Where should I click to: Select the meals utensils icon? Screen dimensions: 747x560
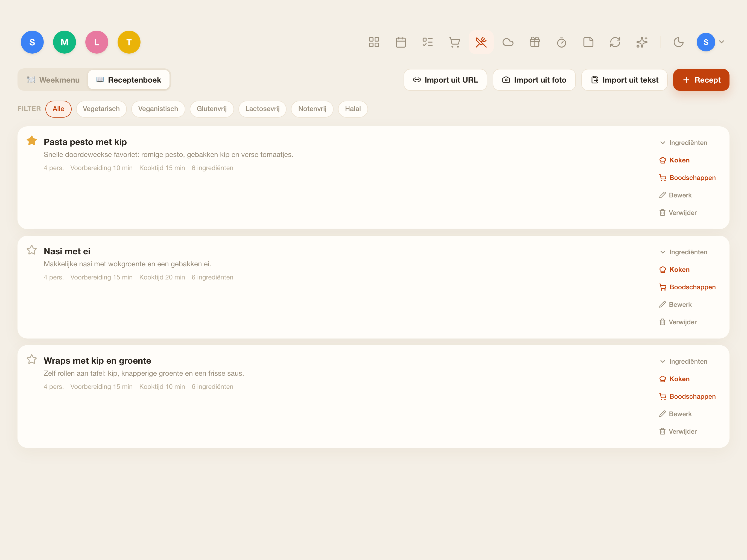coord(481,42)
